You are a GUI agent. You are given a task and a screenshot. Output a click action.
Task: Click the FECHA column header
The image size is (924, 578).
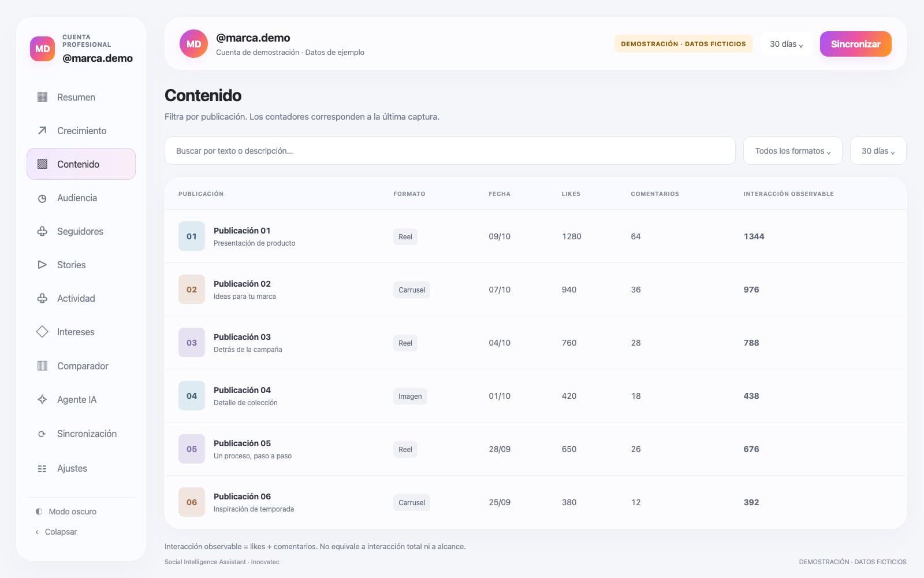pos(500,194)
